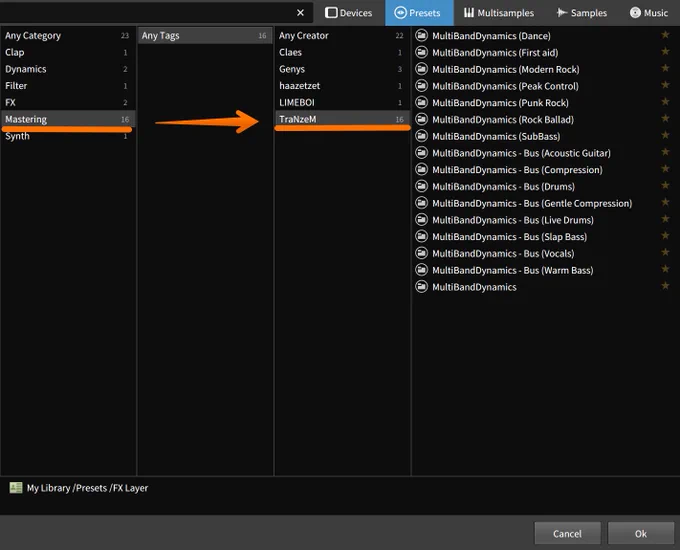Click preset icon for Bus (Warm Bass)
This screenshot has height=550, width=680.
click(422, 270)
